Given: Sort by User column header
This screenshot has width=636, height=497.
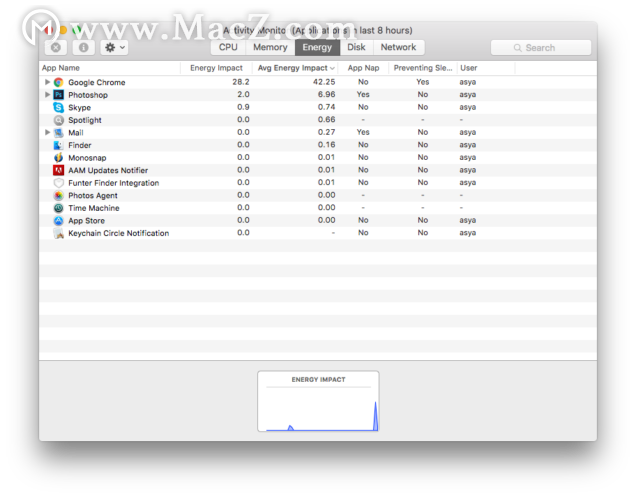Looking at the screenshot, I should pyautogui.click(x=486, y=68).
